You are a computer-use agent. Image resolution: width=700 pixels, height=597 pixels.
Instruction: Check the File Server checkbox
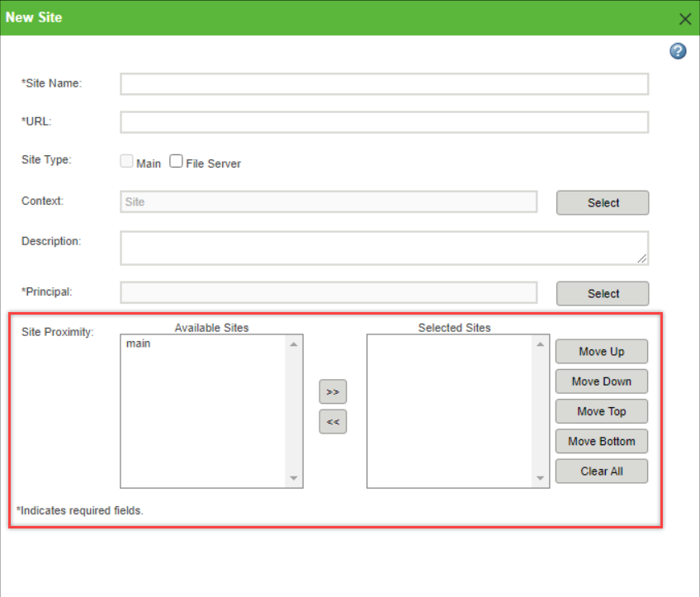176,160
